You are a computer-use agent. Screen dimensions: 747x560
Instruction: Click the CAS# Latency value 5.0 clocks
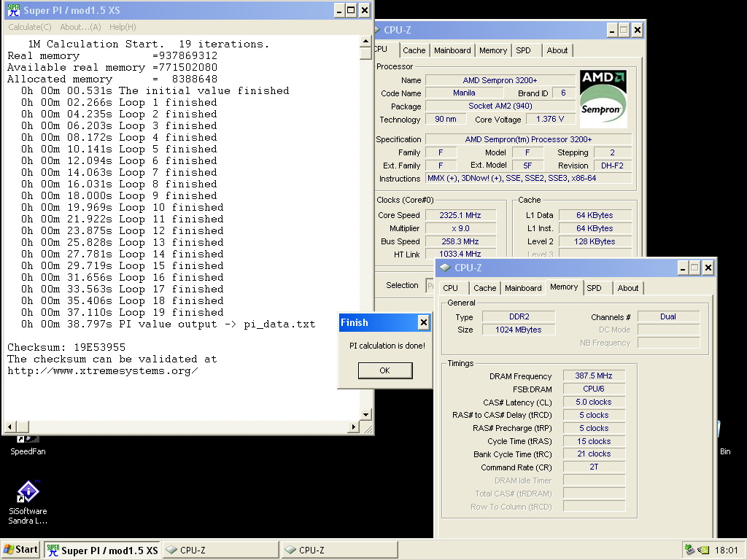594,402
